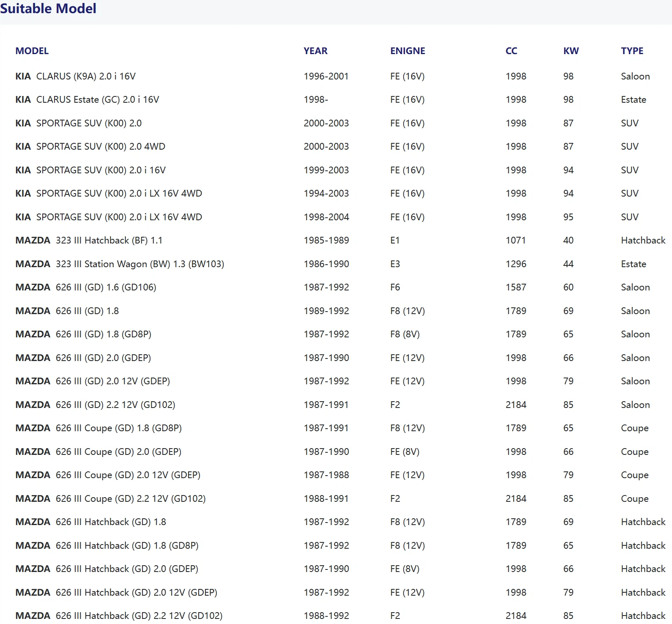Viewport: 672px width, 624px height.
Task: Click year 1994-2003
Action: 326,193
